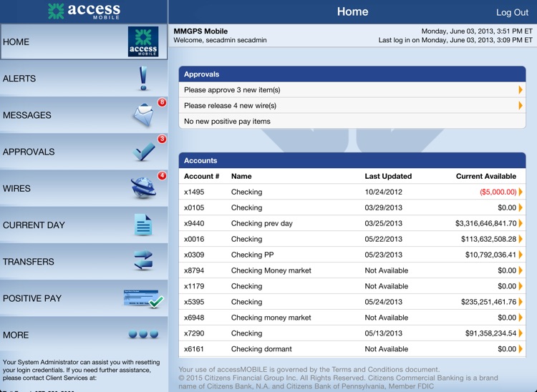Click the red 3 badge on Approvals

tap(162, 139)
